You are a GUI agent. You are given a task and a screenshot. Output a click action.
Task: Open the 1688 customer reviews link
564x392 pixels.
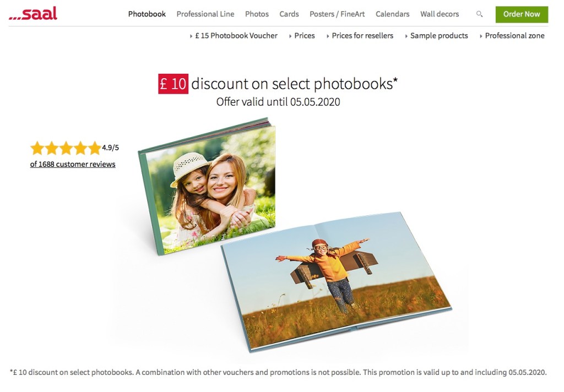tap(73, 165)
